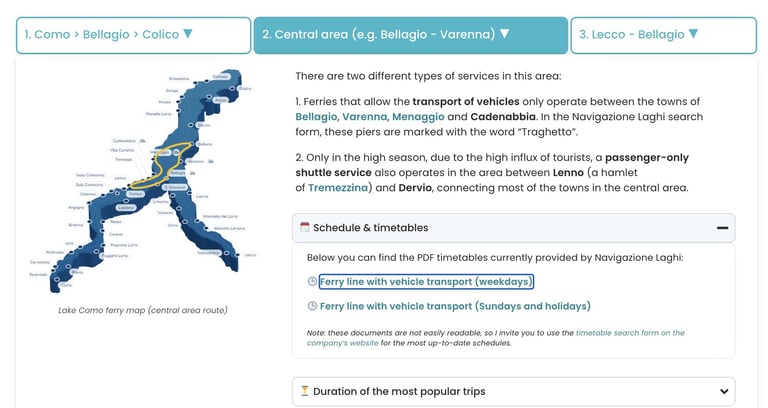Expand Duration of the most popular trips chevron
This screenshot has width=768, height=408.
pos(724,391)
